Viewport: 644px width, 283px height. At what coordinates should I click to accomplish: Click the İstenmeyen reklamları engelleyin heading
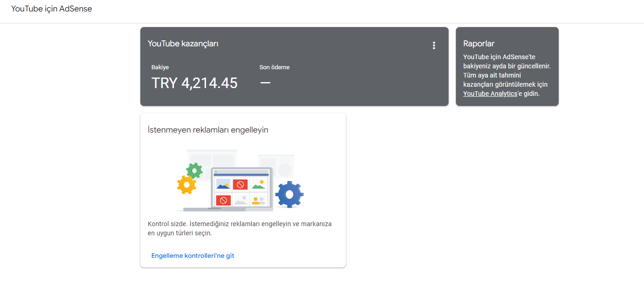tap(208, 130)
